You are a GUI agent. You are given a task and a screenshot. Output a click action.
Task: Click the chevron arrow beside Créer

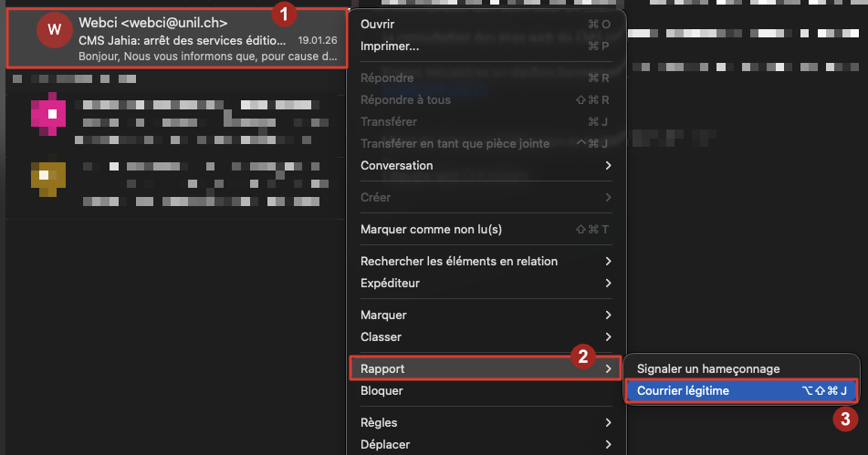click(x=608, y=197)
